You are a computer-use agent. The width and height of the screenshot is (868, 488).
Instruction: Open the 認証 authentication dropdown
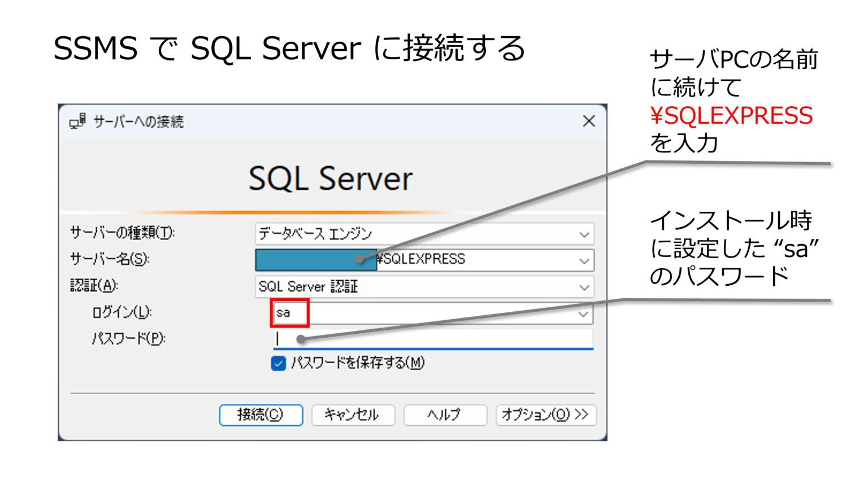584,287
